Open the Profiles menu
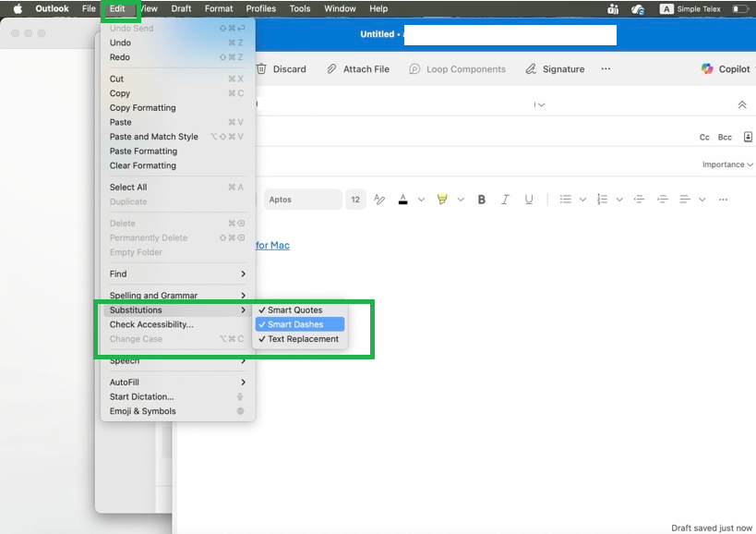Image resolution: width=756 pixels, height=534 pixels. coord(261,8)
